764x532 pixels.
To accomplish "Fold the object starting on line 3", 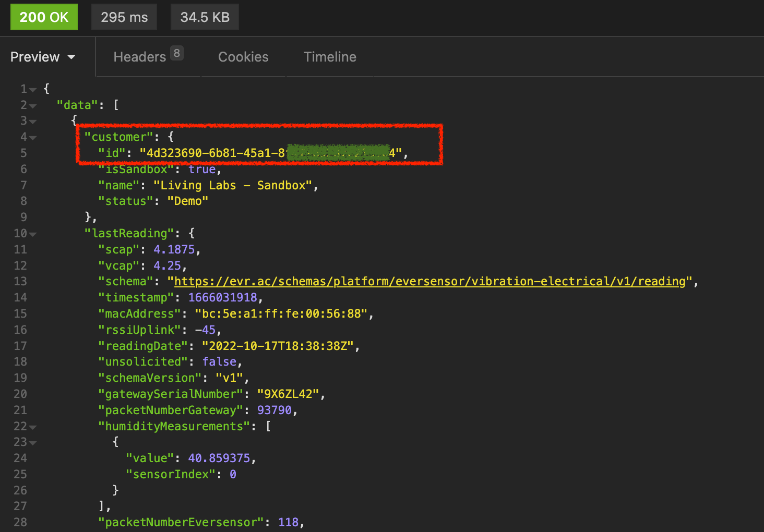I will coord(33,122).
